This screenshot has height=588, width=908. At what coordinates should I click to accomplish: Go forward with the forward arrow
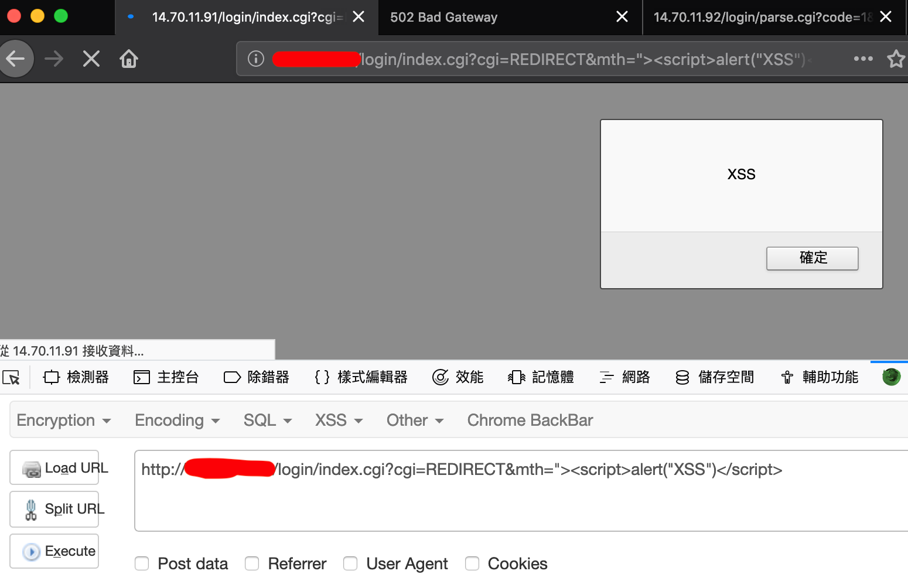[x=54, y=59]
